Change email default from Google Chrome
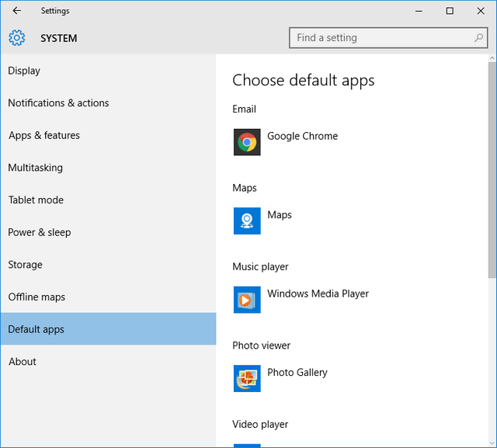The image size is (497, 448). 302,136
